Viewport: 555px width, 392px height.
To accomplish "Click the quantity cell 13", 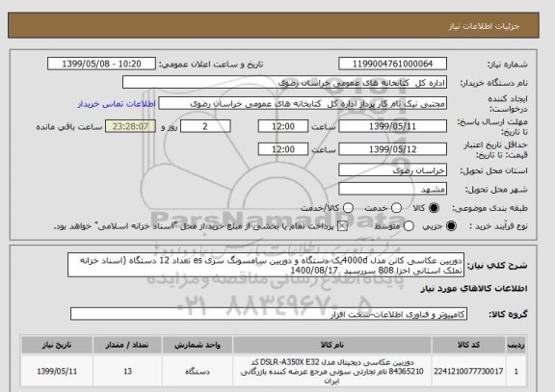I will pos(127,372).
